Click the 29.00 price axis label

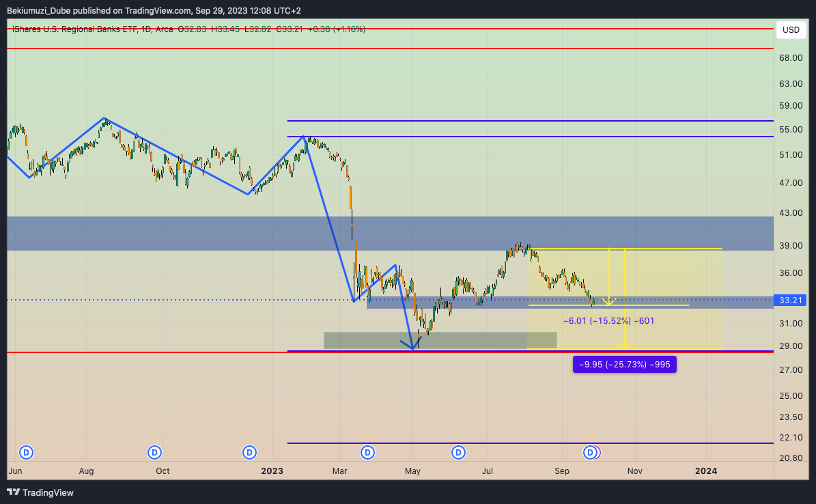[x=791, y=346]
